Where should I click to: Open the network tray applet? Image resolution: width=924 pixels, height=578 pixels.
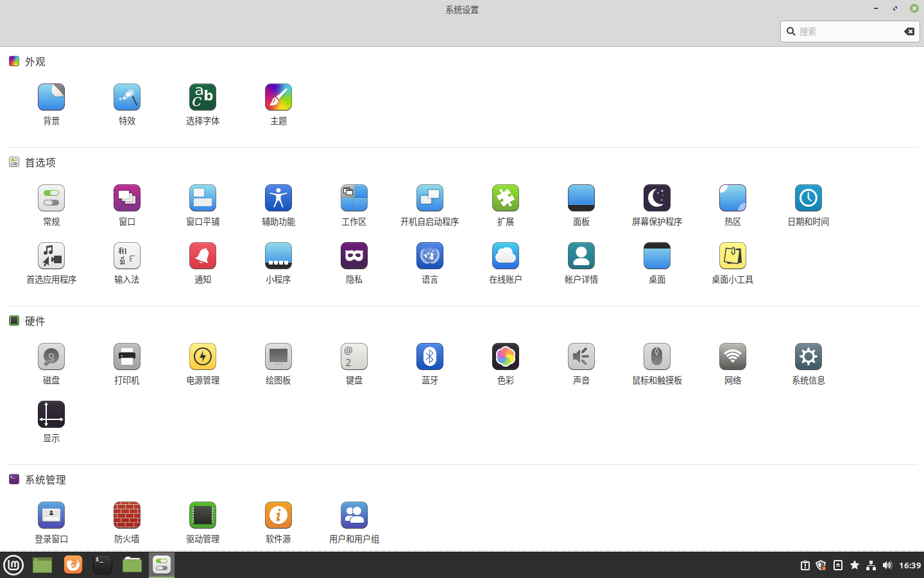pos(871,565)
